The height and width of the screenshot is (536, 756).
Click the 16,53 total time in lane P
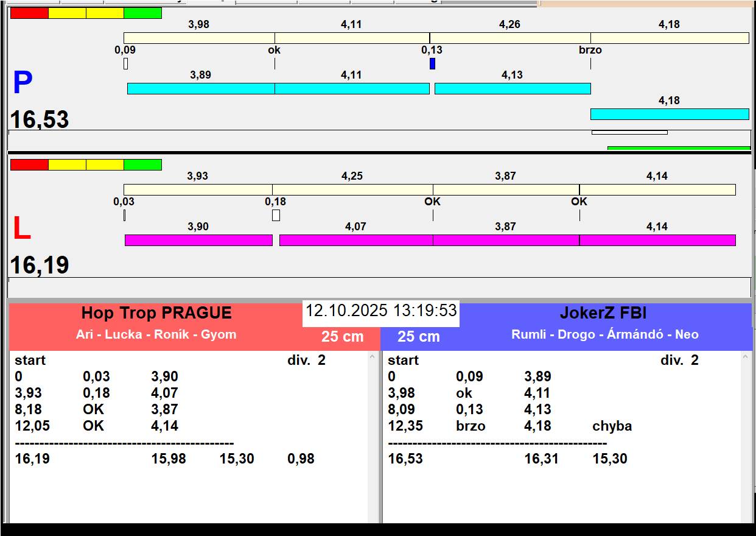coord(40,120)
